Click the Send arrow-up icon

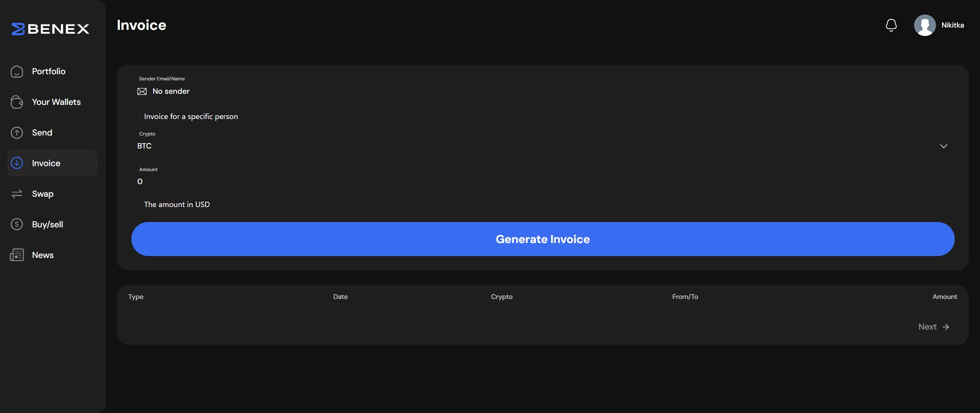pos(17,132)
